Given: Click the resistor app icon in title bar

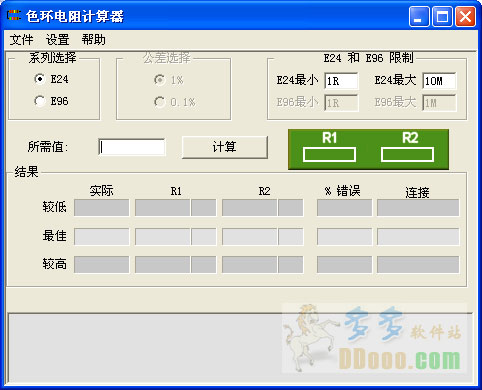Looking at the screenshot, I should pos(14,15).
